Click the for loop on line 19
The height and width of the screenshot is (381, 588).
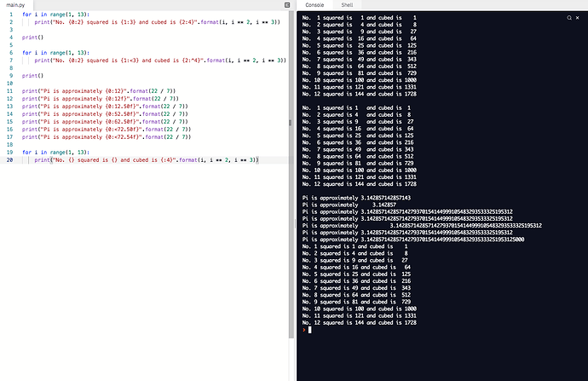pyautogui.click(x=53, y=152)
